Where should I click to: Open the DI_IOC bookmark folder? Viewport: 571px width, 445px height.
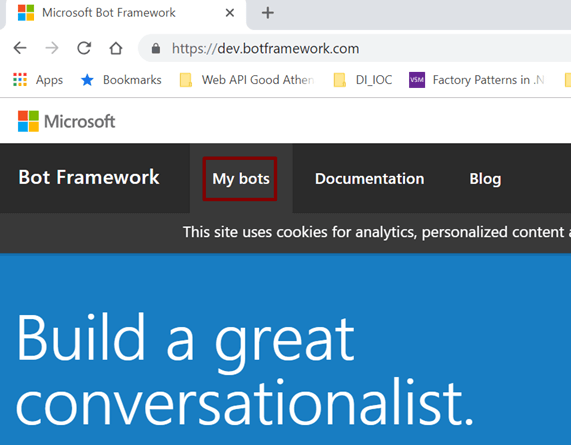click(x=363, y=80)
